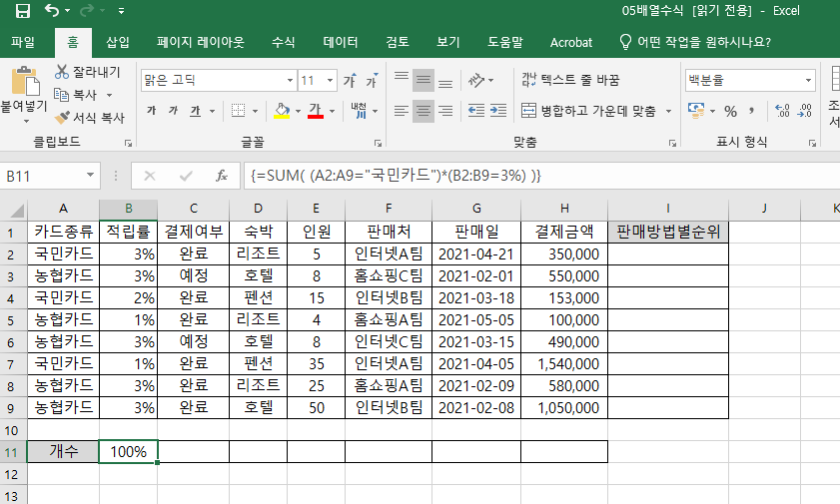Viewport: 840px width, 504px height.
Task: Select column header cell 판매방법별순위
Action: click(667, 232)
